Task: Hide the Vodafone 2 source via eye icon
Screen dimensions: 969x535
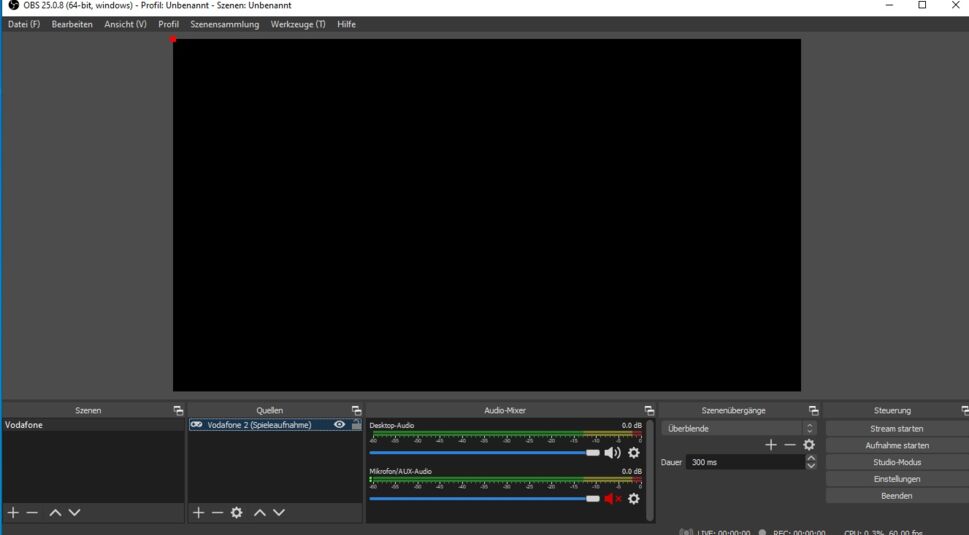Action: pos(340,425)
